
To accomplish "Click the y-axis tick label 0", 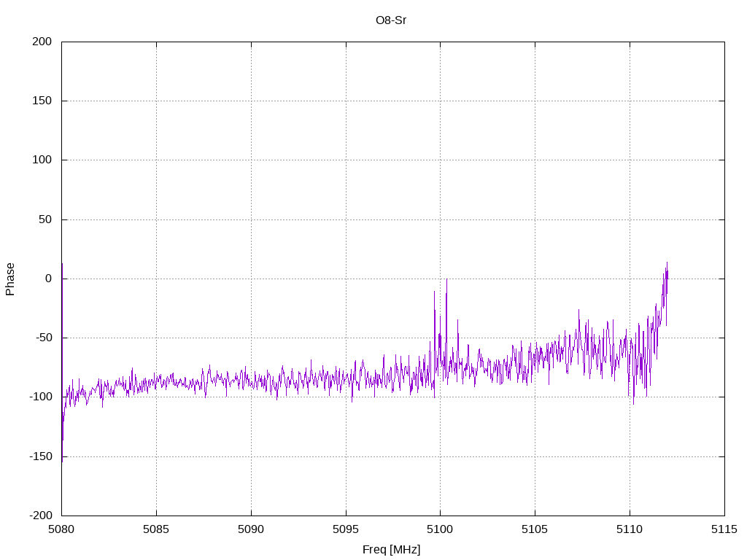I will click(x=49, y=279).
